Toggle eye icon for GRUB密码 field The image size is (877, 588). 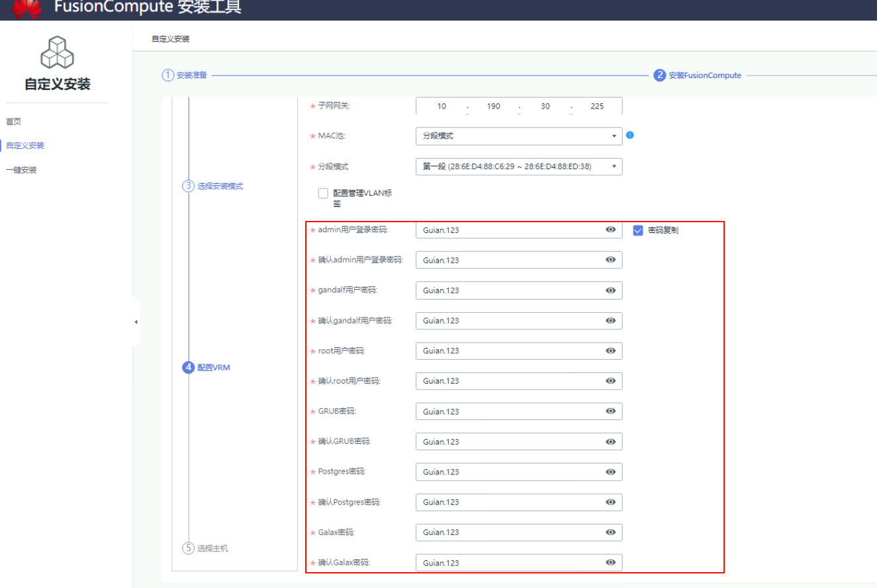[610, 411]
